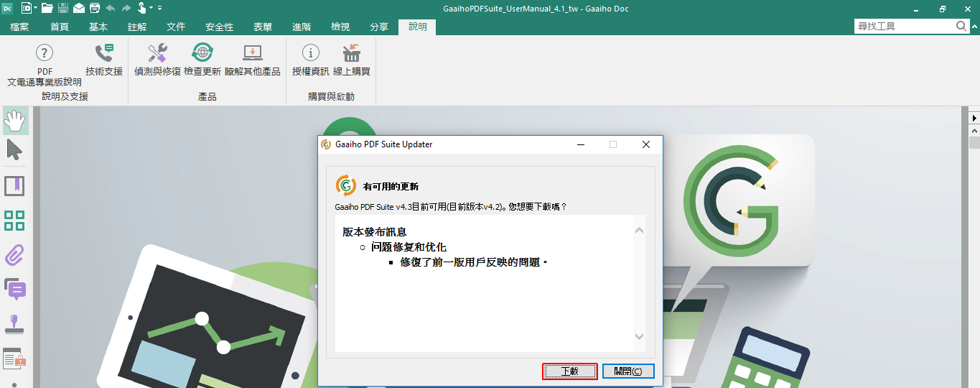Click 線上購買 buy online
This screenshot has height=388, width=980.
[x=352, y=60]
